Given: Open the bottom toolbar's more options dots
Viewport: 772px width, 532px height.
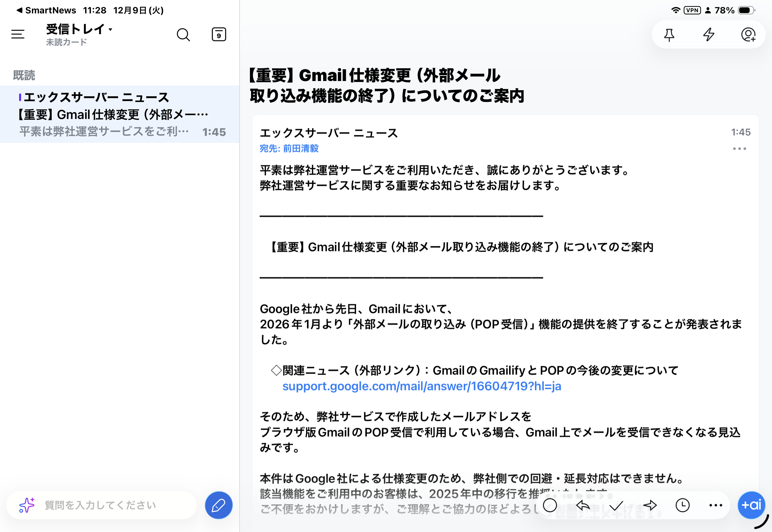Looking at the screenshot, I should [716, 505].
